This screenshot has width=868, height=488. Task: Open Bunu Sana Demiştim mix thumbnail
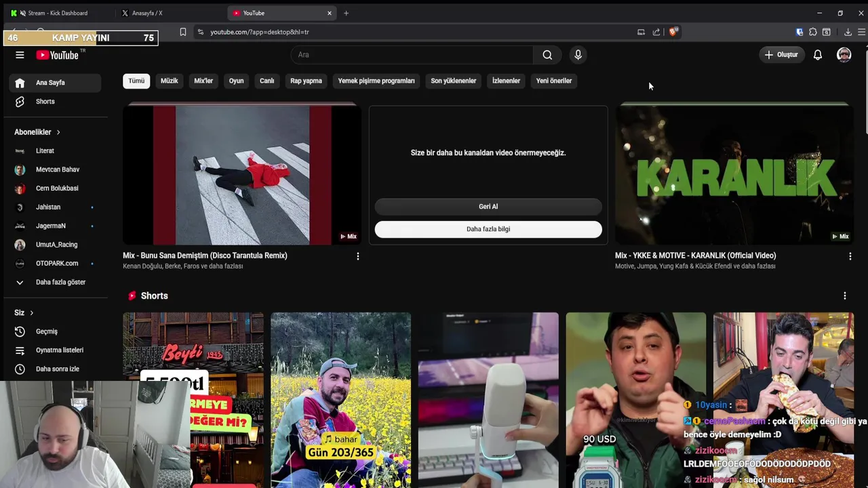[x=241, y=175]
